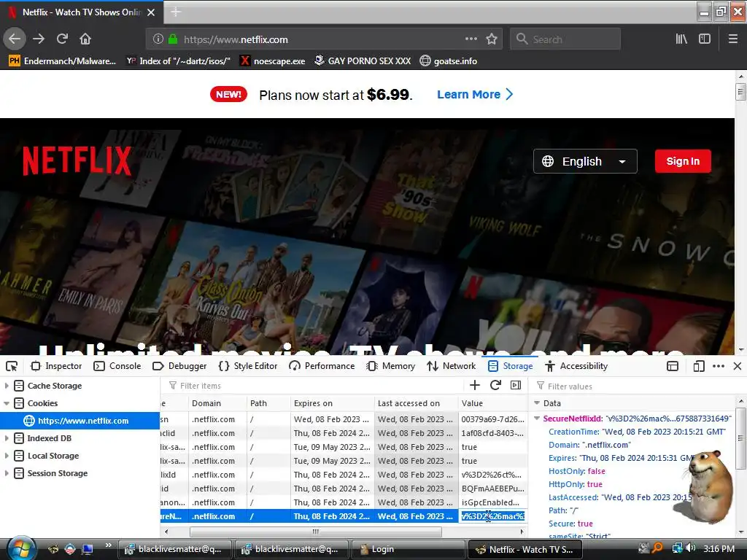
Task: Bookmark this page with the star icon
Action: [492, 39]
